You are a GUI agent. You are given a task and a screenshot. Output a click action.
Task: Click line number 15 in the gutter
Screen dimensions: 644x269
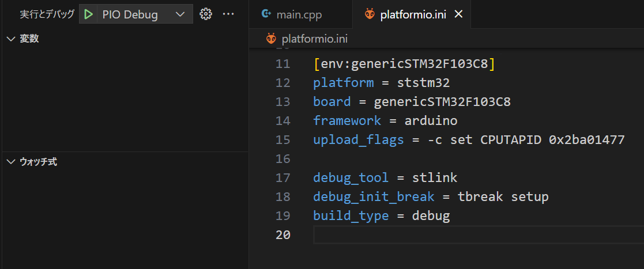coord(283,140)
